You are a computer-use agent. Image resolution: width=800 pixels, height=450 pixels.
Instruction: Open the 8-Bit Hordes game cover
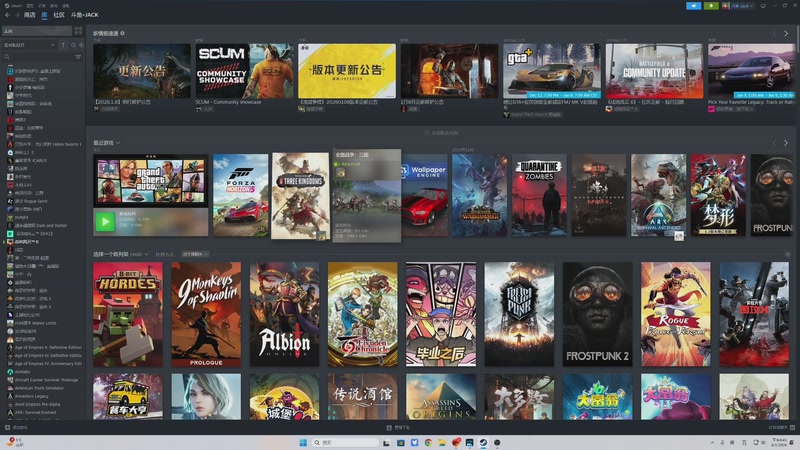point(128,314)
